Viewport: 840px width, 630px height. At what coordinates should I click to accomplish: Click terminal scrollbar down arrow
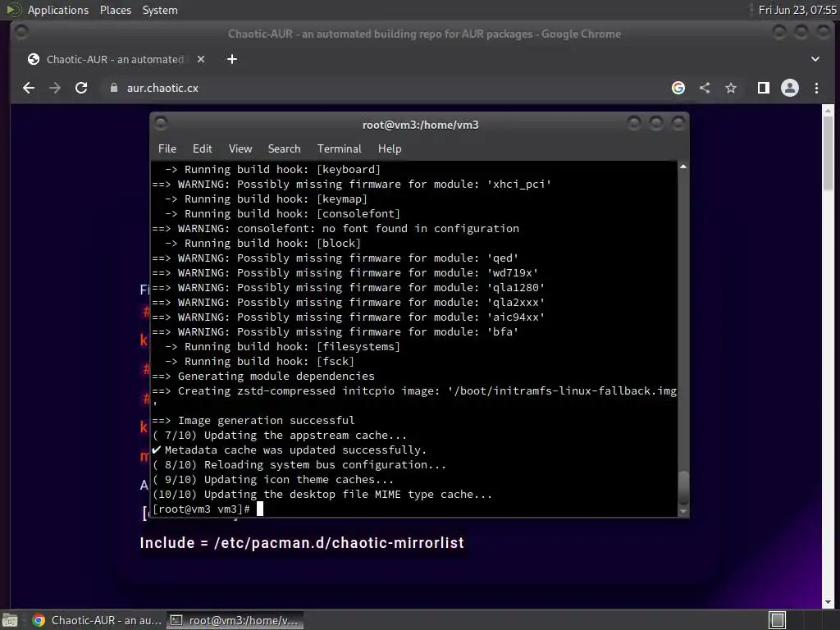[x=683, y=512]
